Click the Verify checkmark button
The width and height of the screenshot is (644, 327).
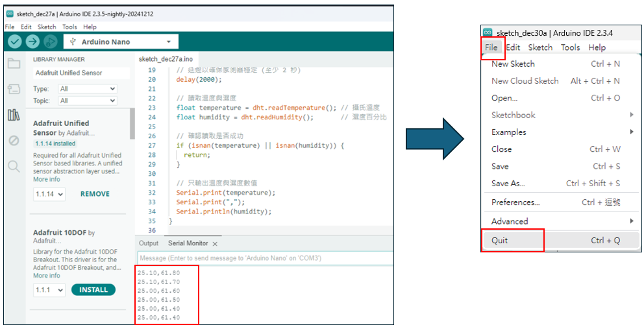point(15,42)
